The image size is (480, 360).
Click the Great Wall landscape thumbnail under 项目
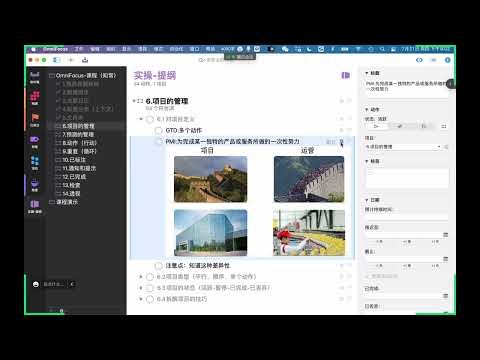211,179
